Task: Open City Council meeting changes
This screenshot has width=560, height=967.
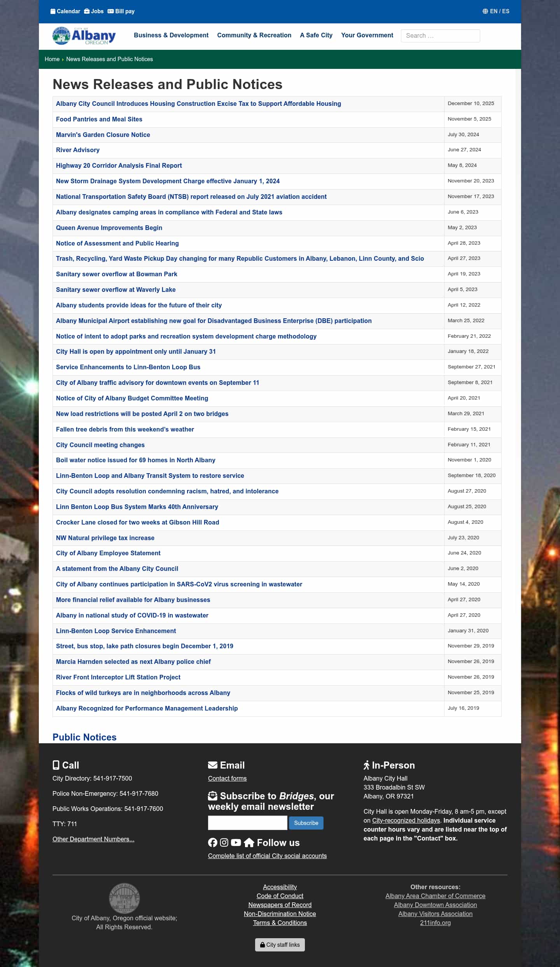Action: [100, 445]
